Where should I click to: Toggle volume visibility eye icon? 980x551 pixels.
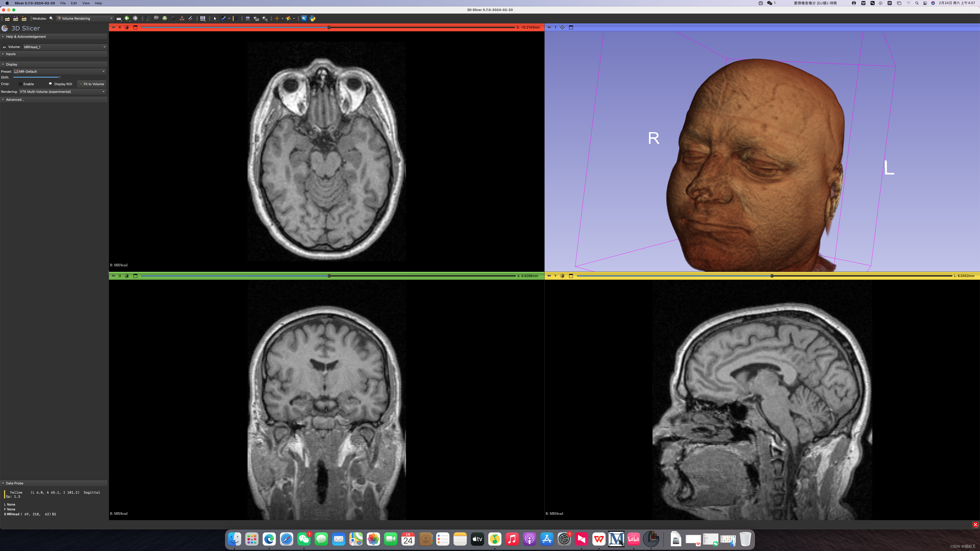[4, 47]
